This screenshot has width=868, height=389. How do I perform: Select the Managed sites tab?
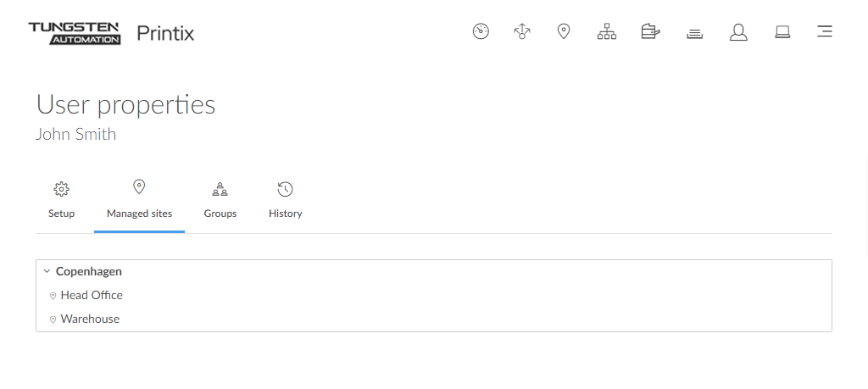click(x=139, y=201)
